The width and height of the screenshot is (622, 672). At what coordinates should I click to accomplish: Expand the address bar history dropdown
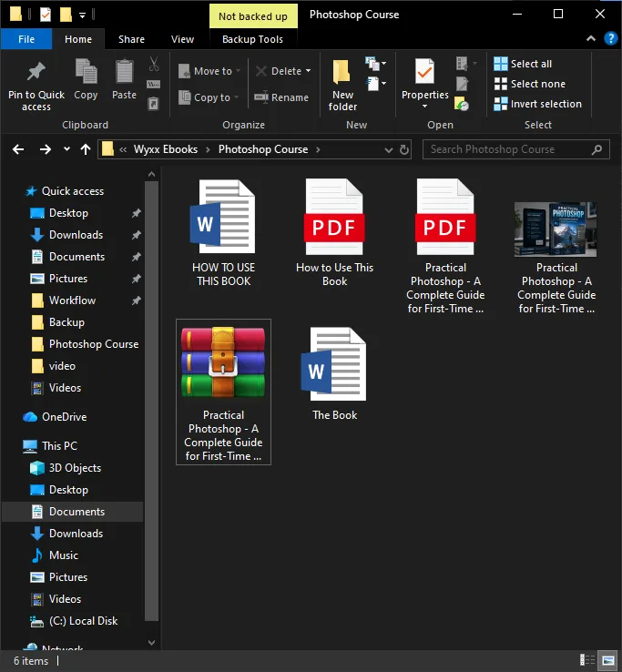tap(388, 150)
